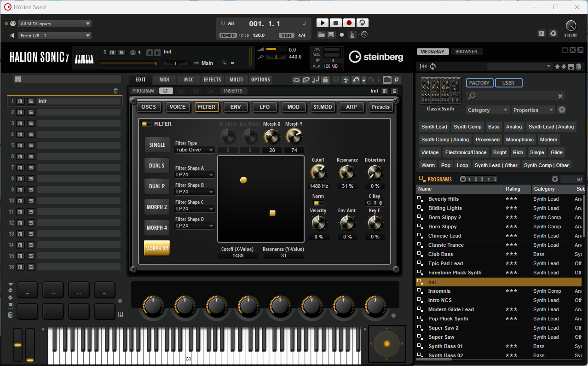Click the lightning bolt icon in toolbar
This screenshot has height=366, width=588.
pos(346,80)
